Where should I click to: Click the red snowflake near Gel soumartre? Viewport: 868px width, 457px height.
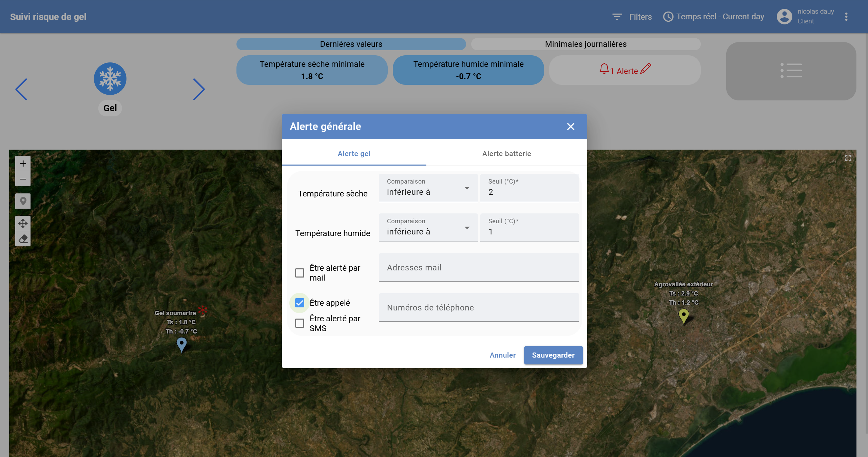pos(203,310)
